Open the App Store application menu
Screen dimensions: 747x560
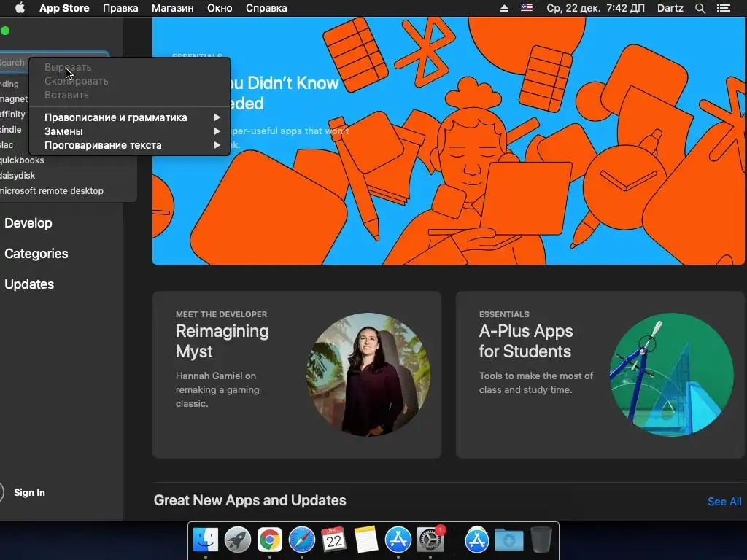64,8
